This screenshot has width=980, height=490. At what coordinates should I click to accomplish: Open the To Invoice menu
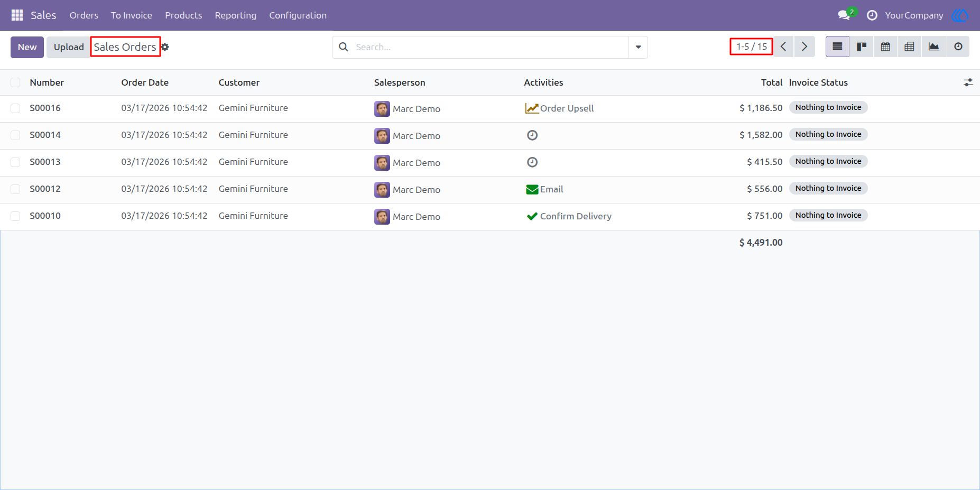click(132, 15)
